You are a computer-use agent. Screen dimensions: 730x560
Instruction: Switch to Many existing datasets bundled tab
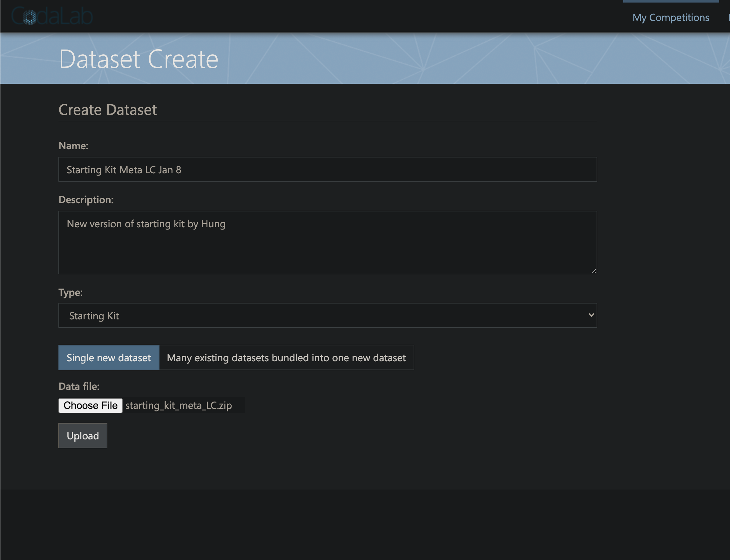(286, 357)
